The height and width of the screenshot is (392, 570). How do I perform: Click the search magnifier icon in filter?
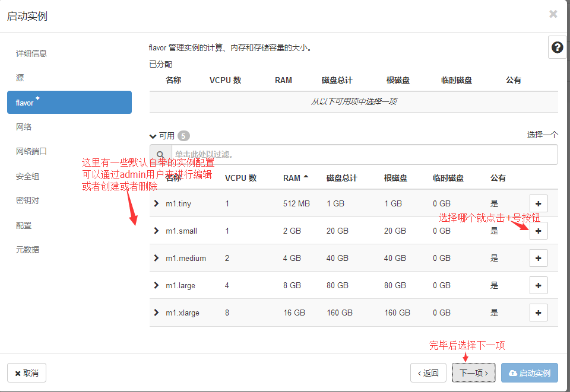pyautogui.click(x=160, y=154)
